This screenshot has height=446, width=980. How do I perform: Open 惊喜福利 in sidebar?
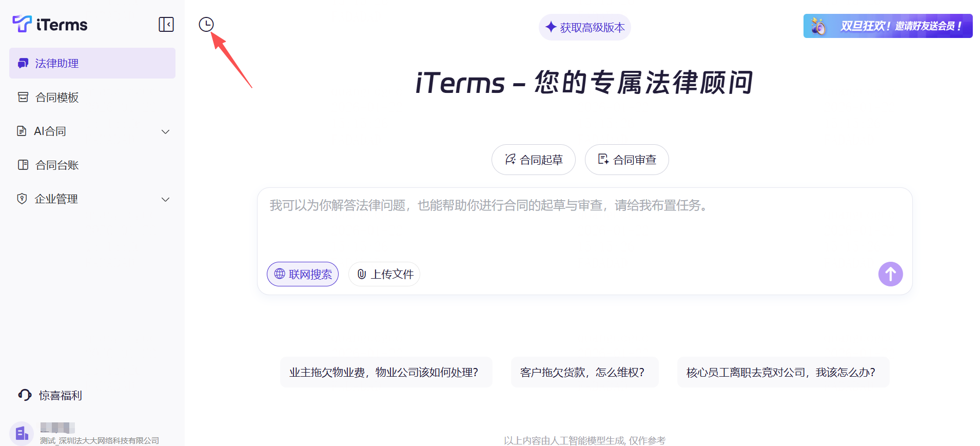tap(50, 395)
